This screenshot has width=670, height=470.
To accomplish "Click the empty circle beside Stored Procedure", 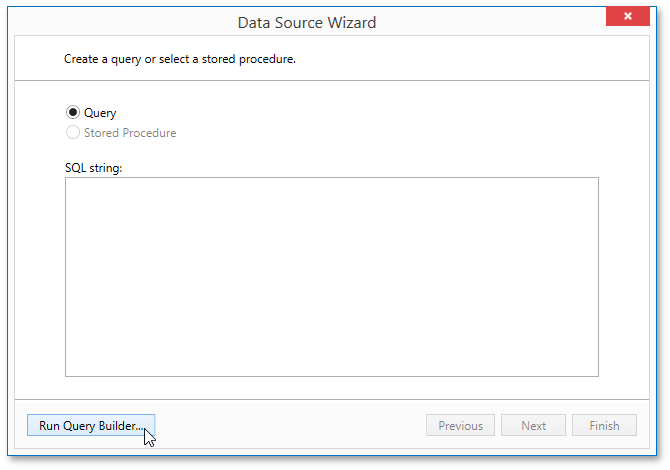I will click(73, 133).
